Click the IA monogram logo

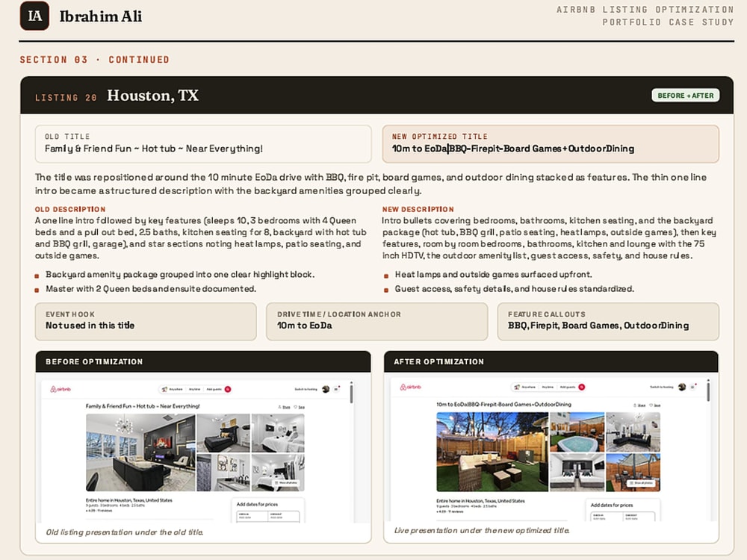tap(34, 16)
